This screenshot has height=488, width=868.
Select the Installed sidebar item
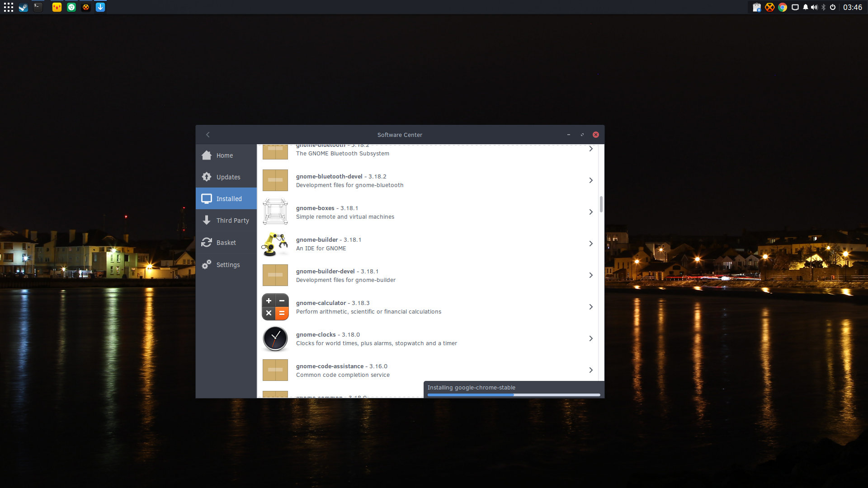pyautogui.click(x=226, y=199)
